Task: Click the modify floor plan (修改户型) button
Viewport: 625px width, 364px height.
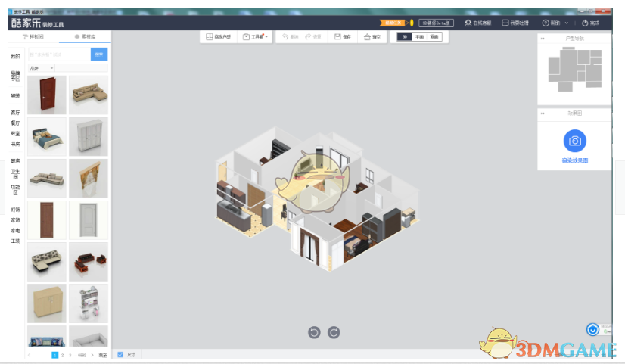Action: click(218, 36)
